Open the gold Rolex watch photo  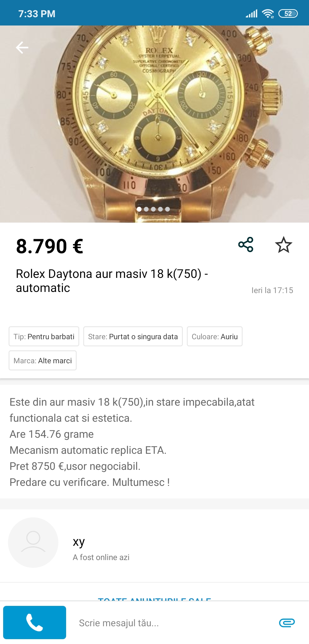154,115
